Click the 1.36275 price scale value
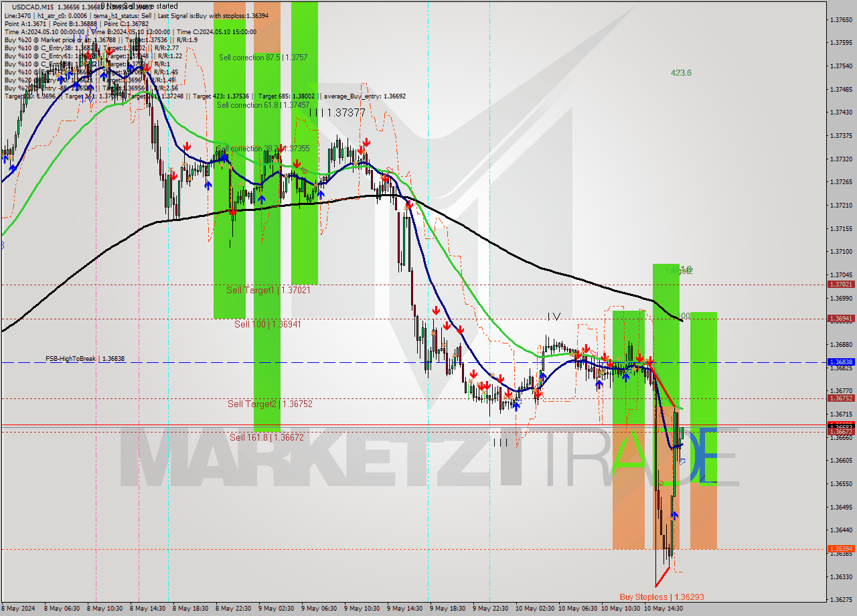Screen dimensions: 857x616 841,600
